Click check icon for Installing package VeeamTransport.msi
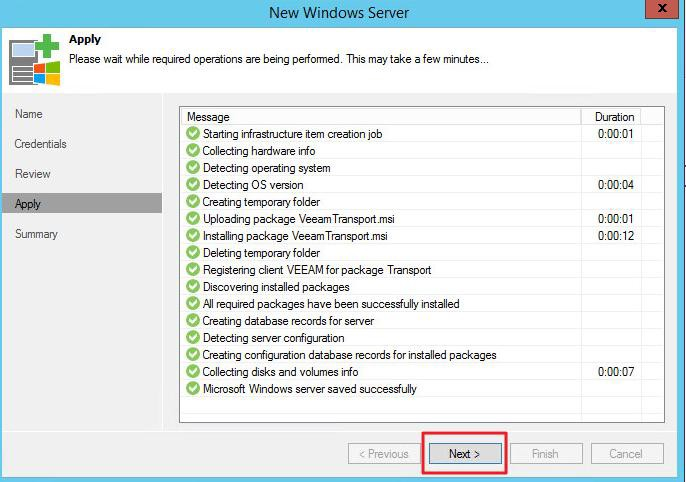This screenshot has height=482, width=686. [193, 235]
